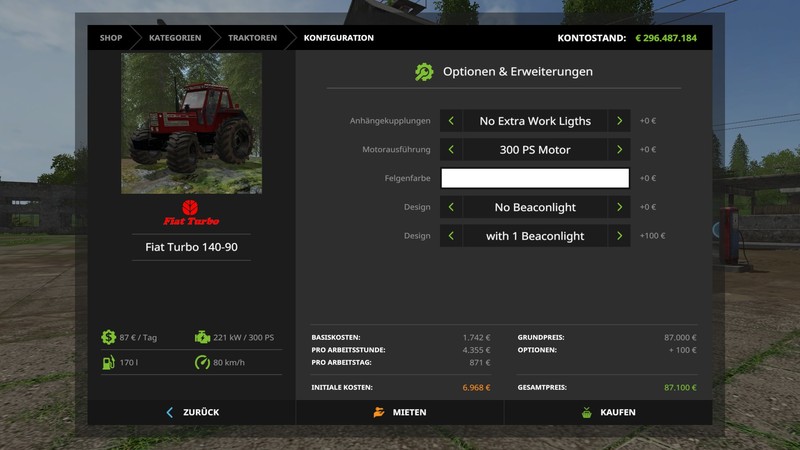
Task: Select previous Anhängekupplungen option with left arrow
Action: tap(451, 121)
